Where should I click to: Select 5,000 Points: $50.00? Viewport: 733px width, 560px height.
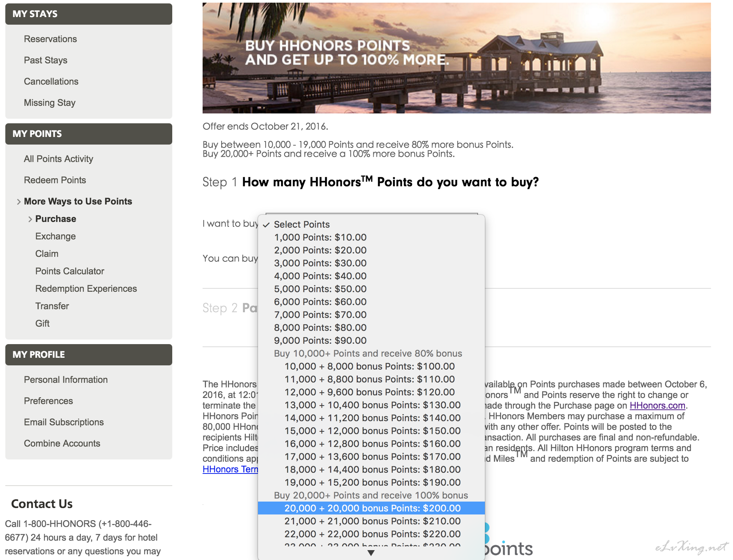[371, 289]
